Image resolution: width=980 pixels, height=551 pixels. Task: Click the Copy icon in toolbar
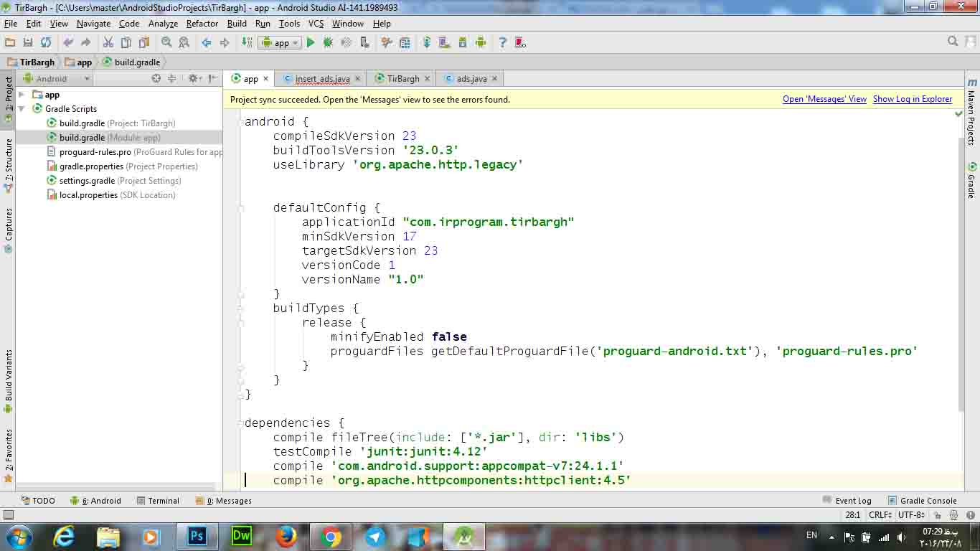click(126, 42)
